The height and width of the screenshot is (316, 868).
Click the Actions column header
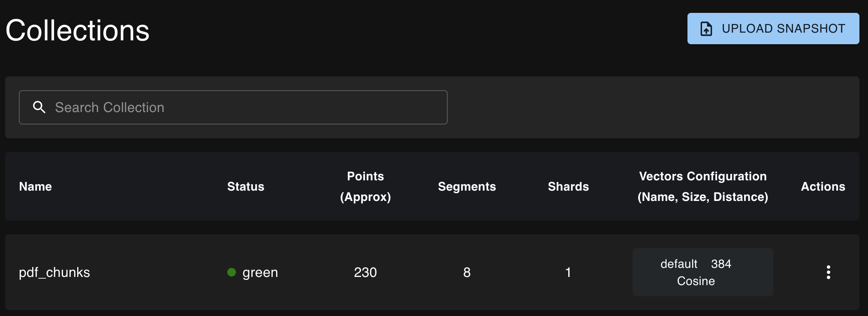click(823, 186)
